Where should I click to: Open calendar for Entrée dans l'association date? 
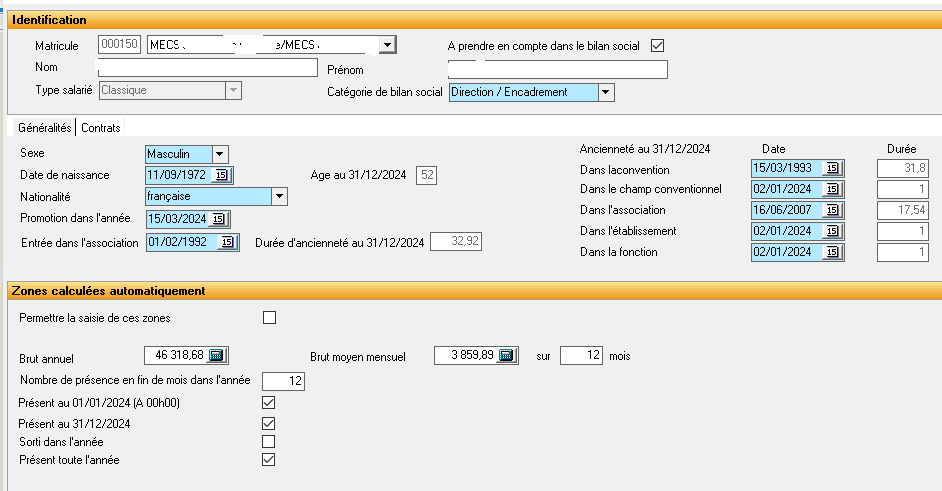pos(229,242)
